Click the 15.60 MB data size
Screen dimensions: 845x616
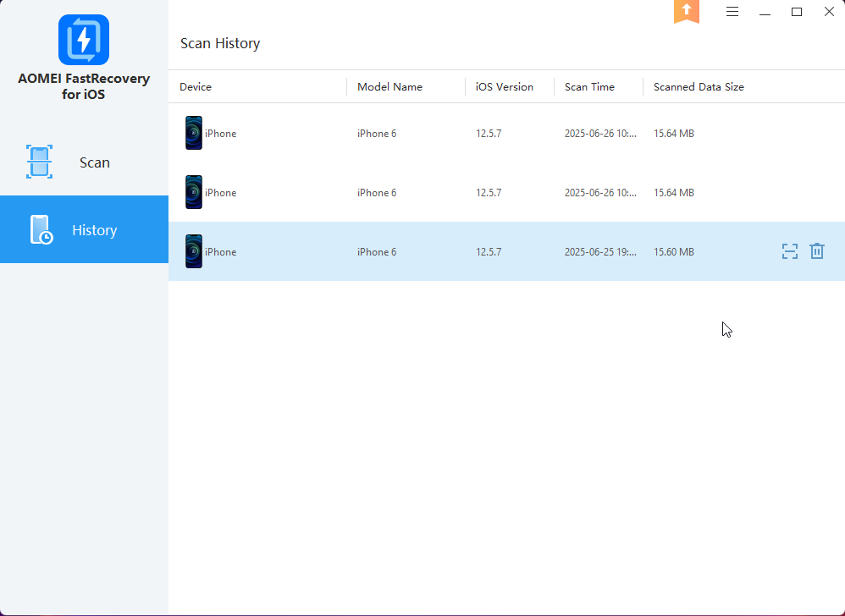[x=674, y=252]
